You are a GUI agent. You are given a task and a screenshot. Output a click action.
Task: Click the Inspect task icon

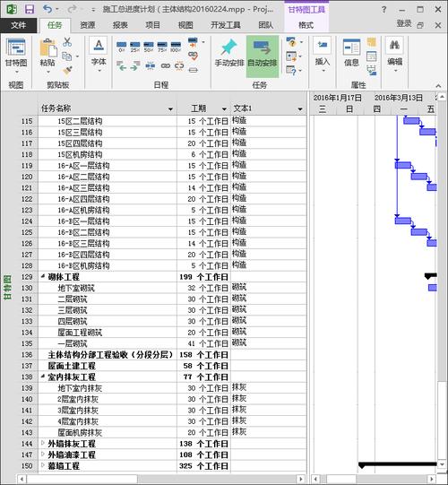point(291,42)
